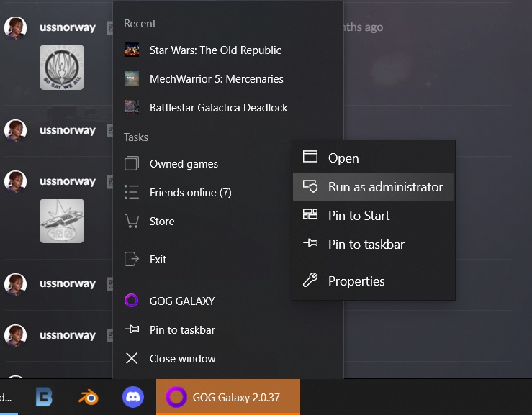
Task: Click the GOG Galaxy 2.0.37 taskbar button
Action: (x=228, y=397)
